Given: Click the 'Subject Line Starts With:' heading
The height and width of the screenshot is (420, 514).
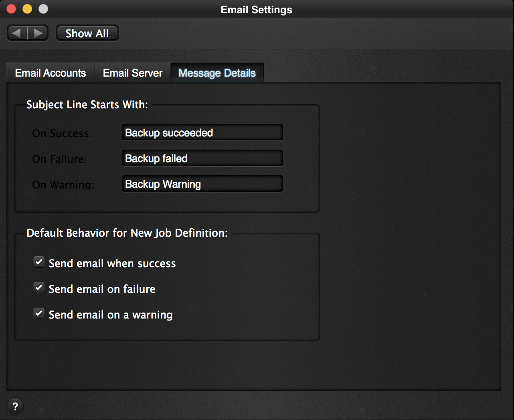Looking at the screenshot, I should click(87, 105).
